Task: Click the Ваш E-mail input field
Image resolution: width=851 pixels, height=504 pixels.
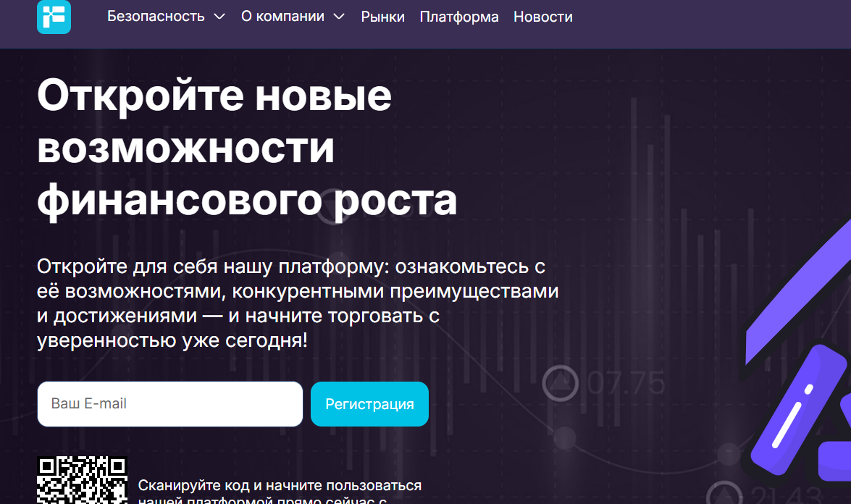Action: 169,404
